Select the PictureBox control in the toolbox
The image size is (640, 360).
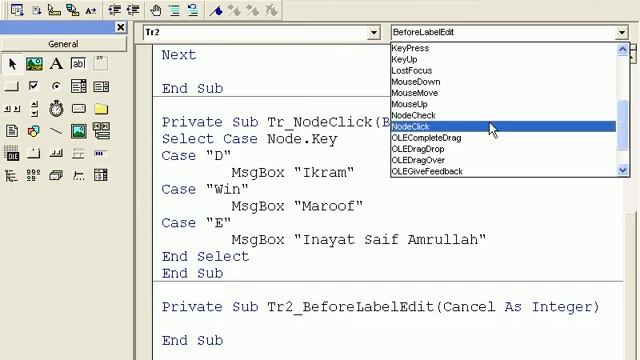[34, 64]
